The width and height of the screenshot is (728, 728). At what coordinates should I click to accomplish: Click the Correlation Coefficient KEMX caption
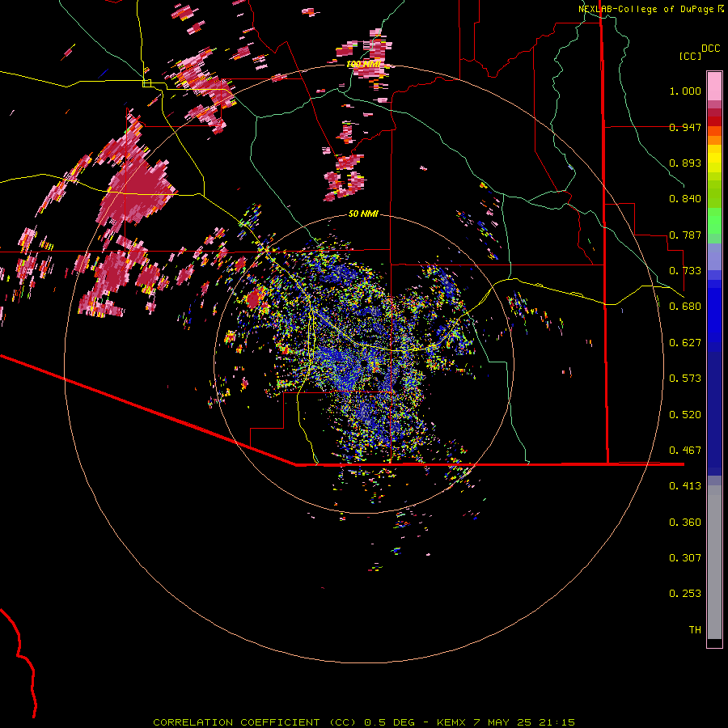364,722
